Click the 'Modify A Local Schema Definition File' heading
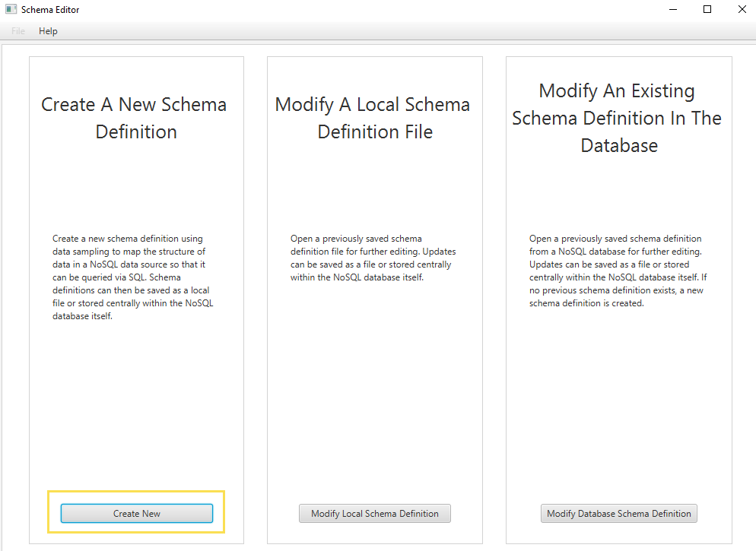This screenshot has height=551, width=756. (373, 118)
